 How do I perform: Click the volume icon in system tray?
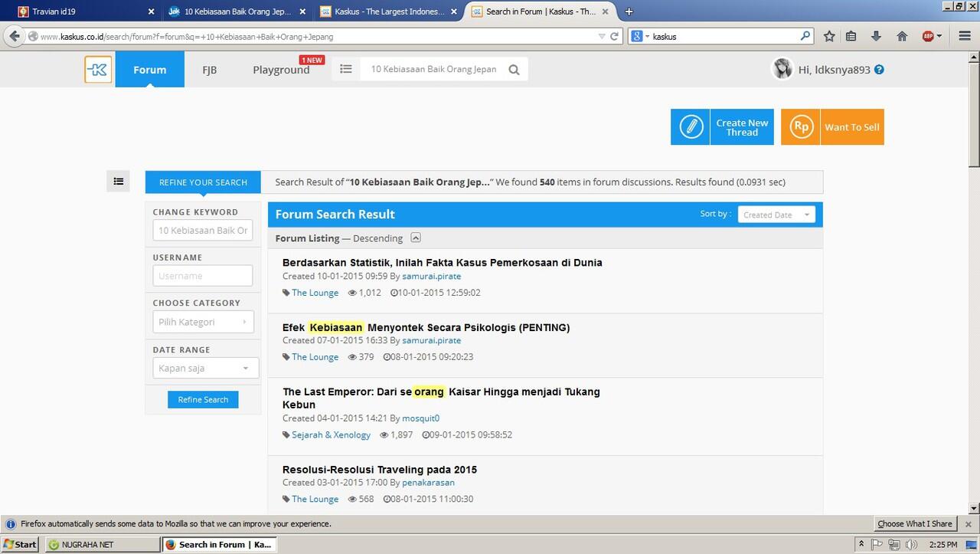click(910, 545)
